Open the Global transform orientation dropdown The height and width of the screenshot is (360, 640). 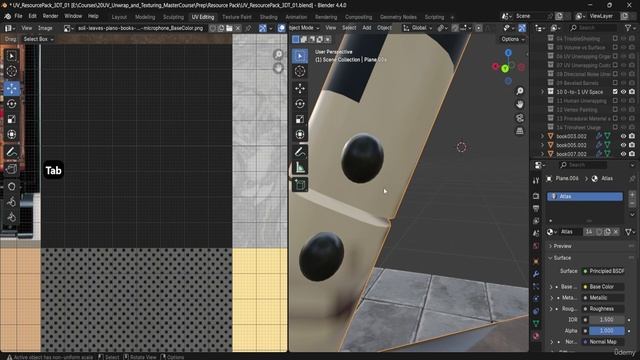(x=418, y=28)
